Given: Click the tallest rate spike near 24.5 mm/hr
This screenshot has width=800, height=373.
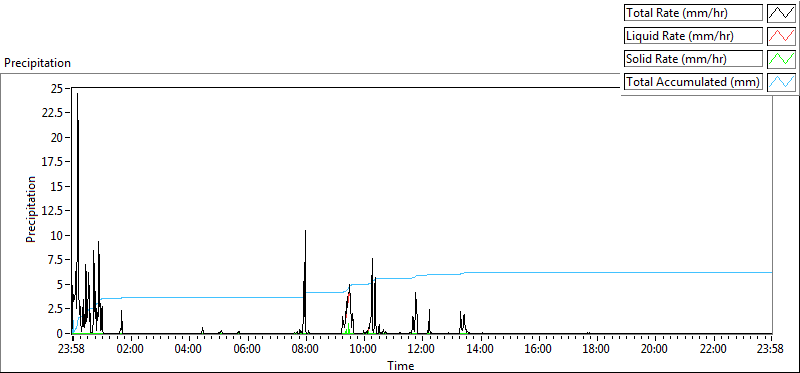Looking at the screenshot, I should tap(78, 94).
